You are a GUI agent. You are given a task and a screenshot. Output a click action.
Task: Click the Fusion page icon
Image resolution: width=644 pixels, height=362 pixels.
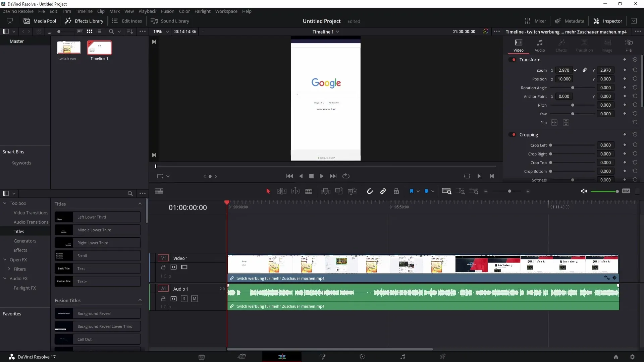322,357
